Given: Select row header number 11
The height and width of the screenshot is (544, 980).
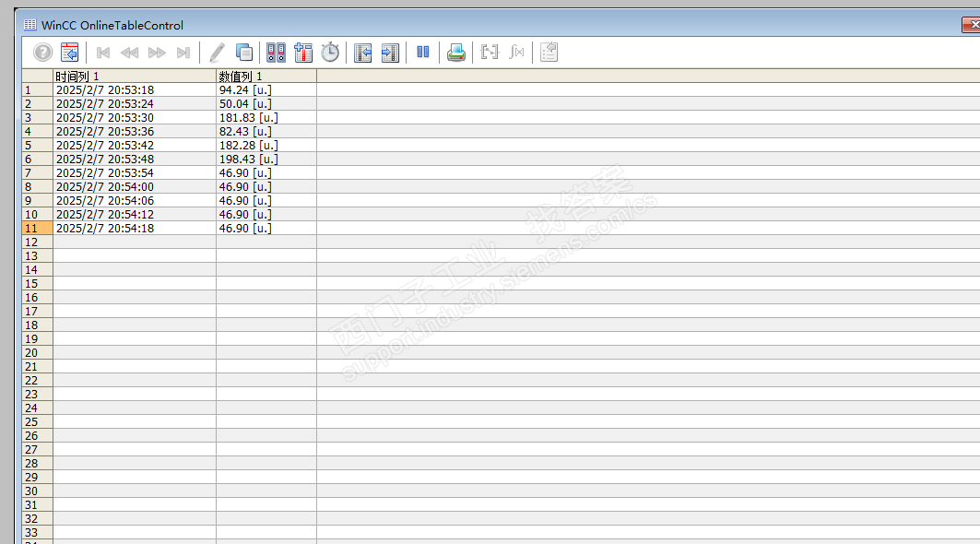Looking at the screenshot, I should (38, 229).
